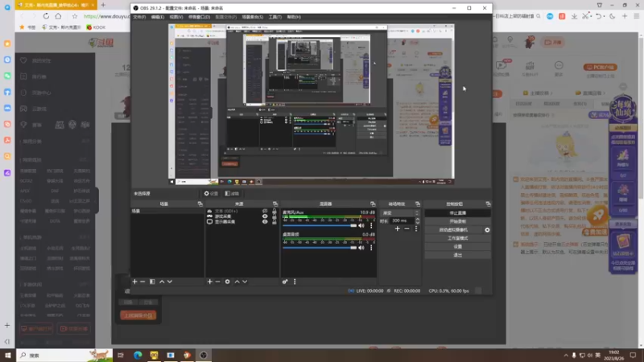Click the 300 ms duration field
Image resolution: width=644 pixels, height=362 pixels.
point(402,220)
